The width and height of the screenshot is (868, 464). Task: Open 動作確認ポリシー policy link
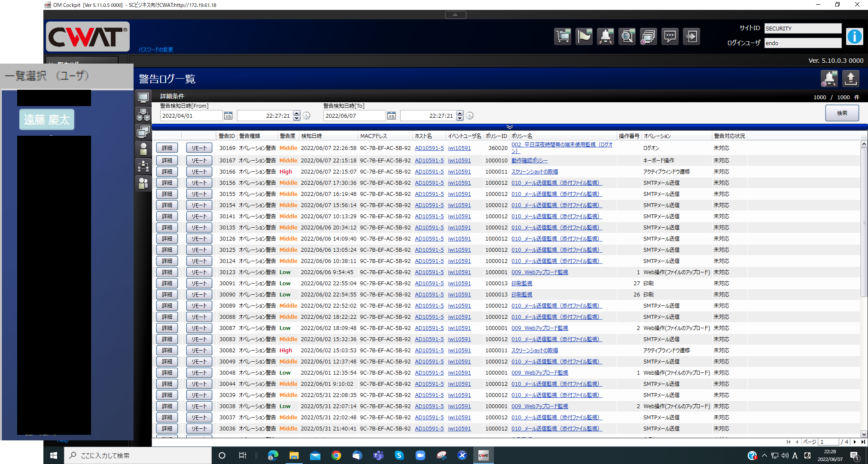click(530, 160)
